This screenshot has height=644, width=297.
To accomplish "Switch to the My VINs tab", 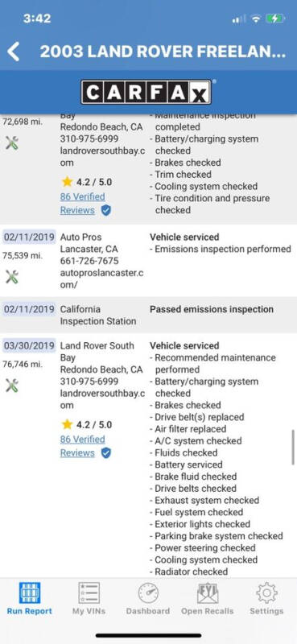I will [89, 598].
